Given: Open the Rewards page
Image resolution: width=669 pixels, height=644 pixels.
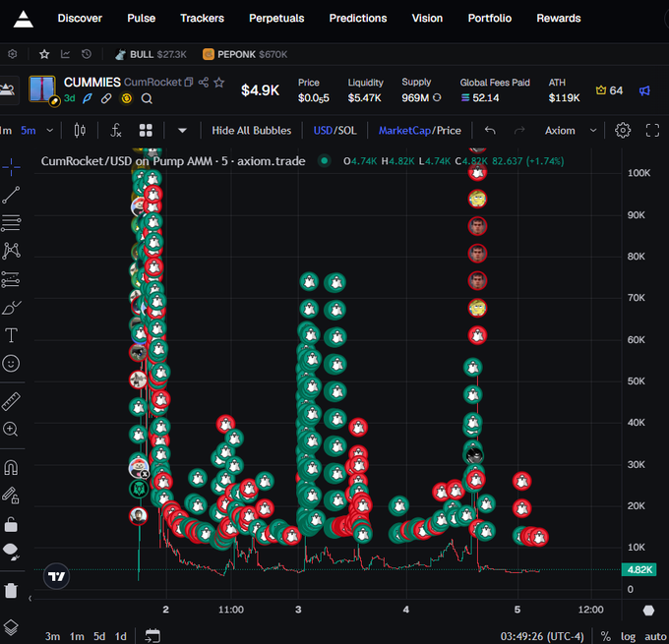Looking at the screenshot, I should [x=559, y=19].
